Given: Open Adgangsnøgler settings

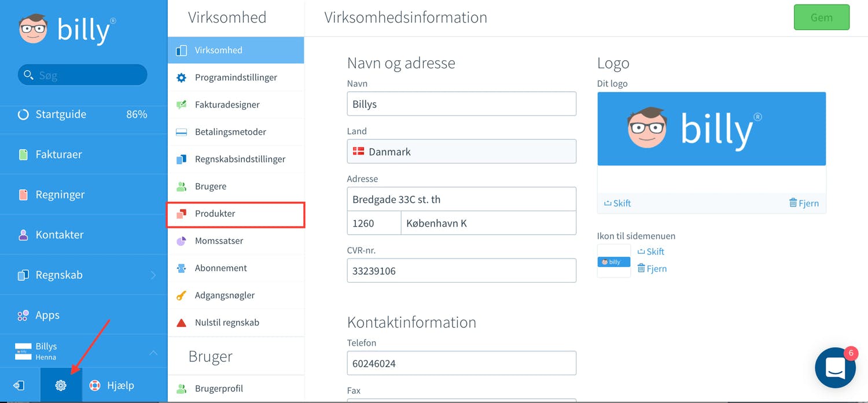Looking at the screenshot, I should click(x=236, y=295).
